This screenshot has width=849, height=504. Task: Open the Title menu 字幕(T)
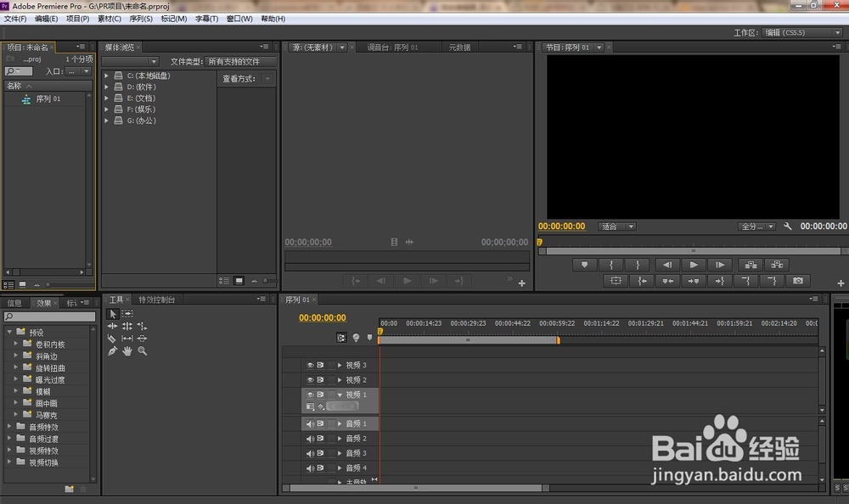coord(206,19)
